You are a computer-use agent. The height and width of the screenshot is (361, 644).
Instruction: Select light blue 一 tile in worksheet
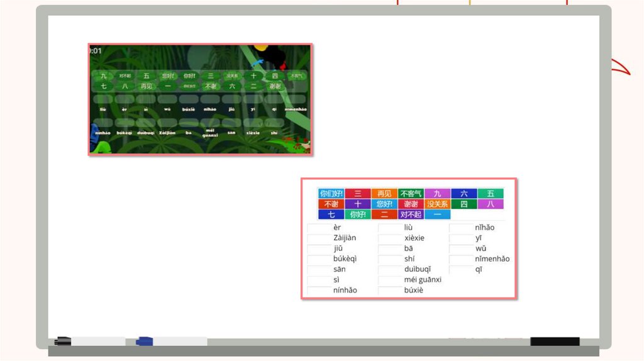click(x=438, y=214)
